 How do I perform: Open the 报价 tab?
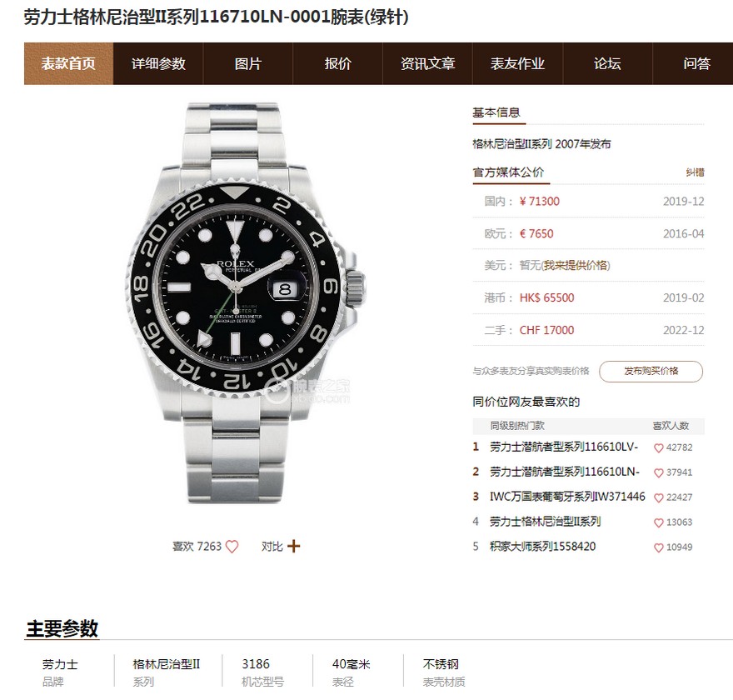point(338,63)
